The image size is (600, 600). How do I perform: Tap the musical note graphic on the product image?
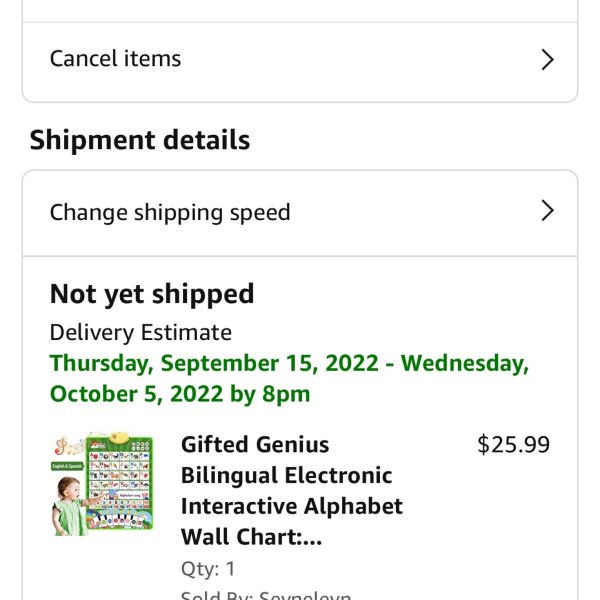point(62,446)
